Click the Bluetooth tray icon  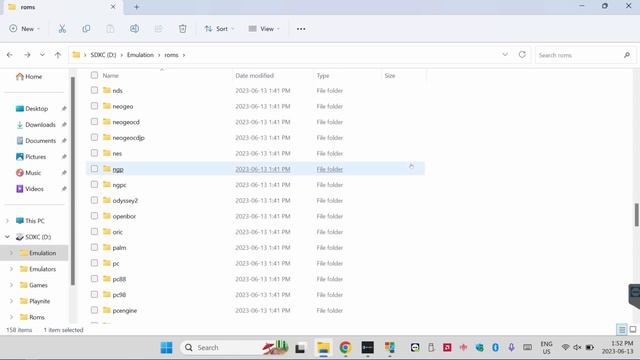495,347
